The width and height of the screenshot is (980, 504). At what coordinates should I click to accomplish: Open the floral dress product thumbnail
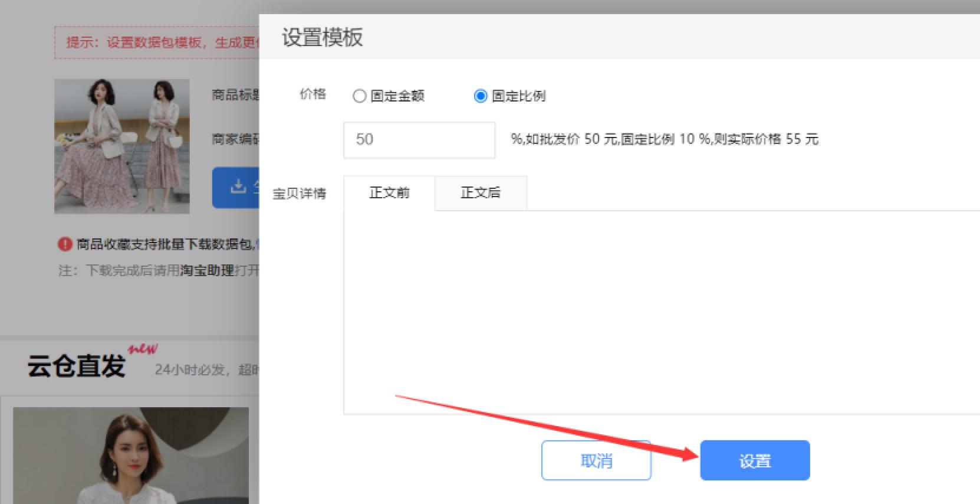pos(122,146)
